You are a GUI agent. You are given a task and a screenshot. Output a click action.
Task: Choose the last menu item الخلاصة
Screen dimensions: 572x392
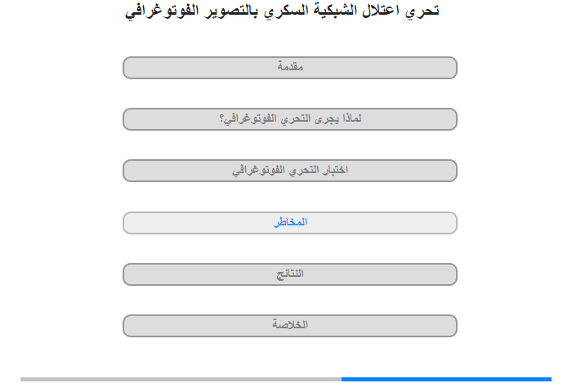[290, 326]
